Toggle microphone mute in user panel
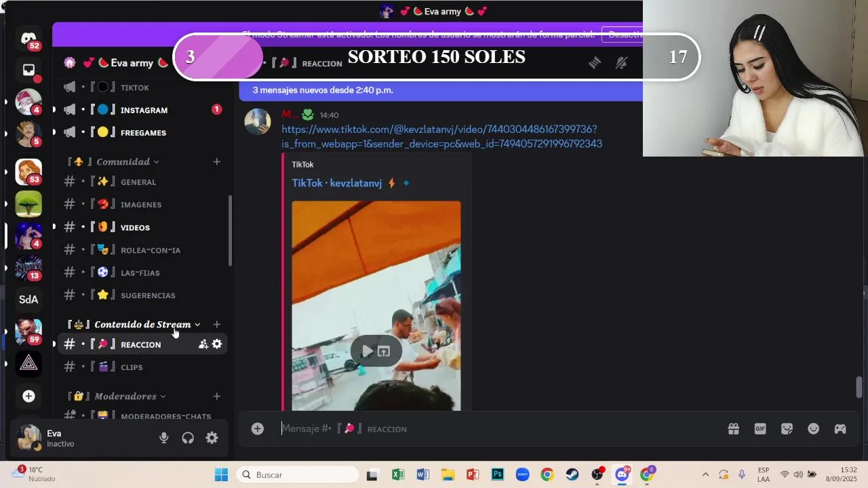The image size is (868, 488). [163, 438]
